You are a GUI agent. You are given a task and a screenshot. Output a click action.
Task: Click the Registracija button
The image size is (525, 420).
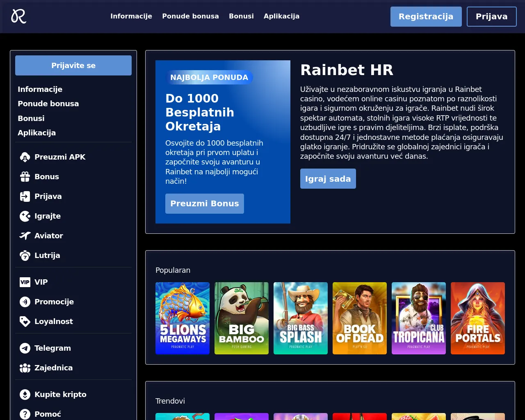[426, 16]
